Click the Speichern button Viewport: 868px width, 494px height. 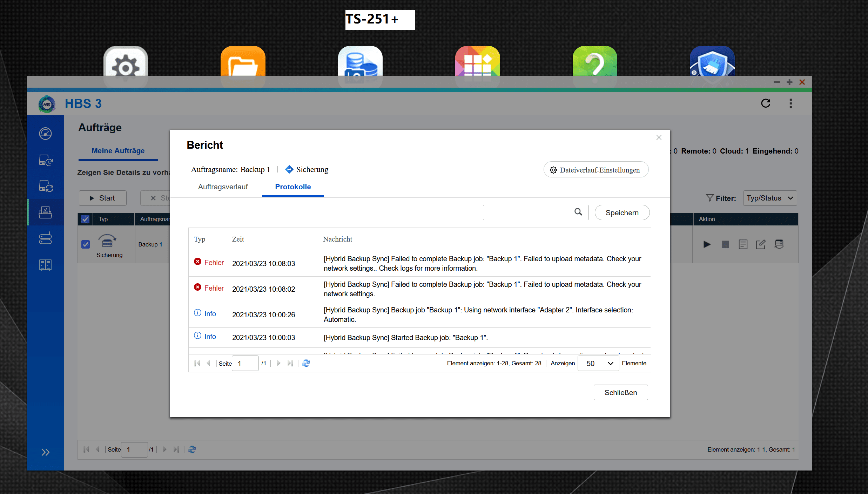tap(622, 213)
